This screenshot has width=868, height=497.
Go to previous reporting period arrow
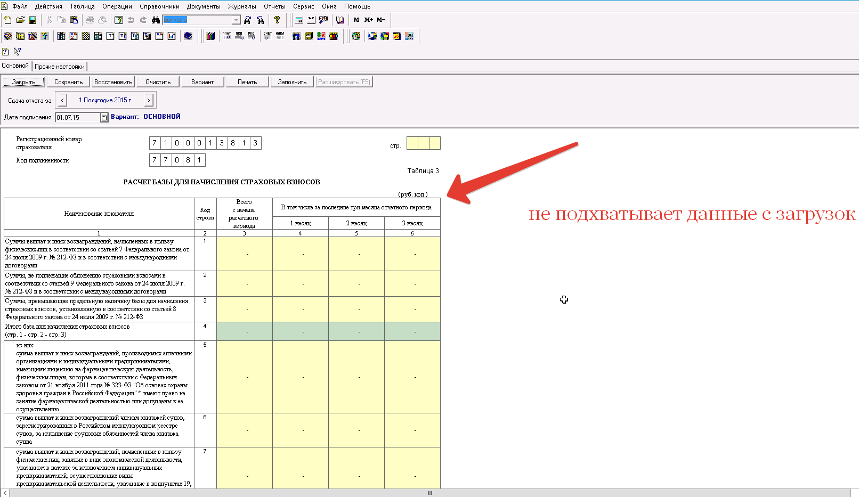pos(62,100)
